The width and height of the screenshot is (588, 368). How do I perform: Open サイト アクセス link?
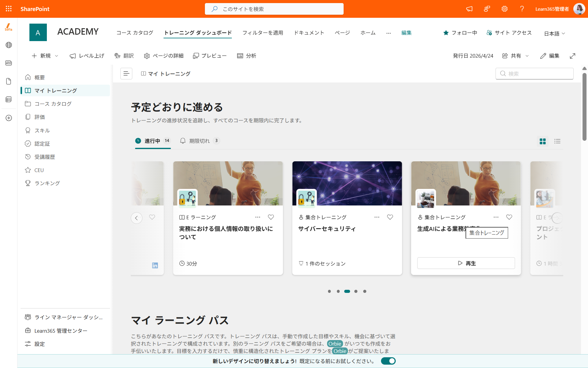click(x=509, y=33)
